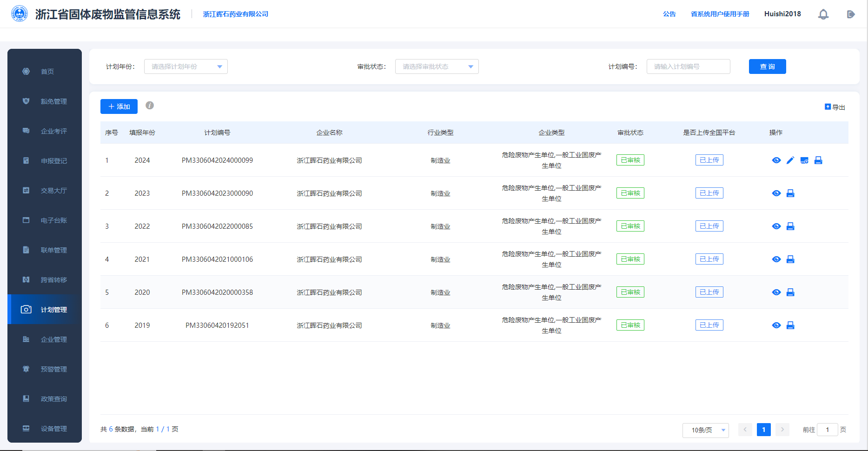868x451 pixels.
Task: Open 电子台账 in the sidebar
Action: (x=45, y=220)
